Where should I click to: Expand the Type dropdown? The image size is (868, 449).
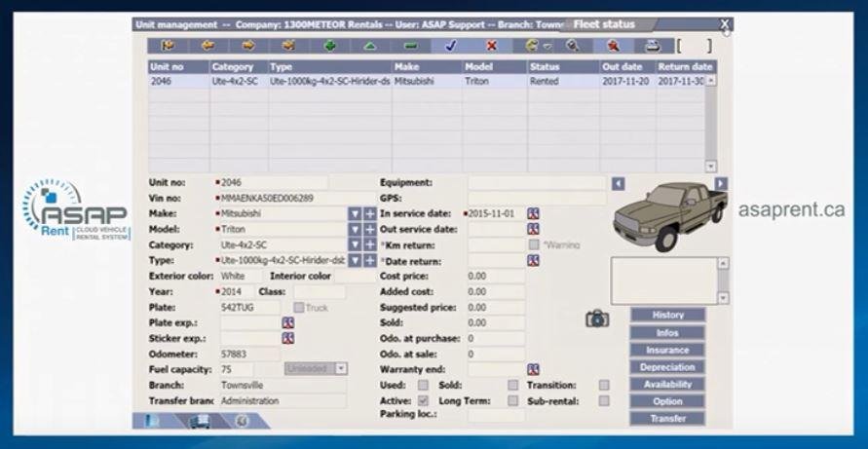tap(355, 260)
